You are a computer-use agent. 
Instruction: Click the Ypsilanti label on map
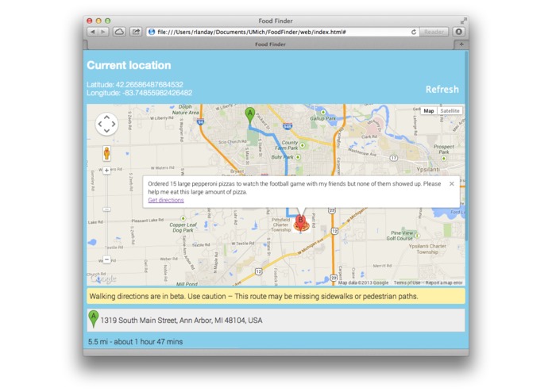(x=428, y=169)
